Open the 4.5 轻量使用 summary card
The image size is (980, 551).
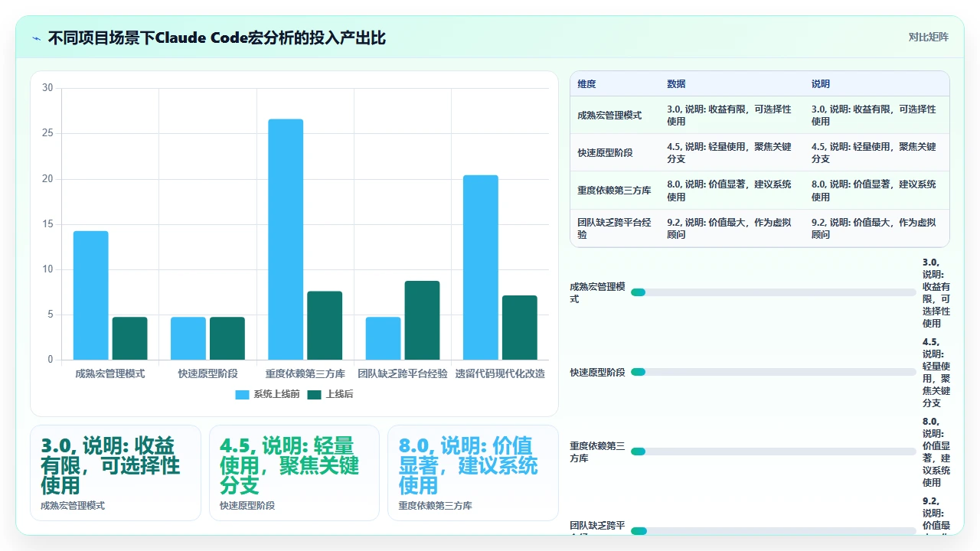(x=294, y=473)
